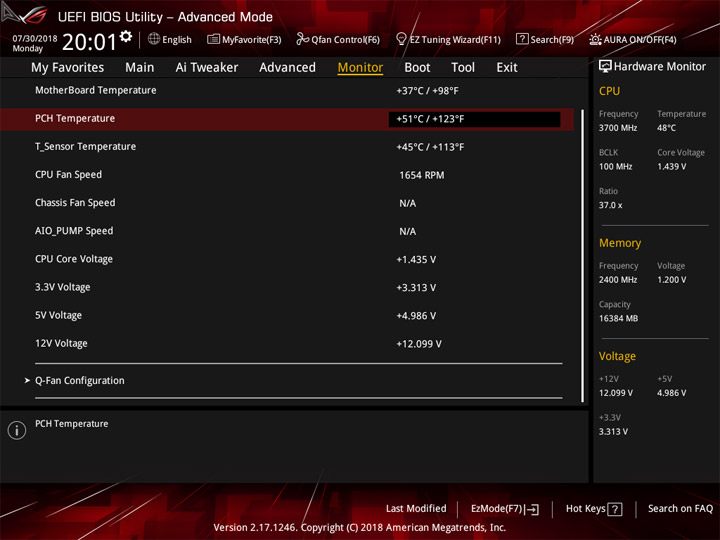Click the +3.313 V value in list
The width and height of the screenshot is (720, 540).
point(416,288)
